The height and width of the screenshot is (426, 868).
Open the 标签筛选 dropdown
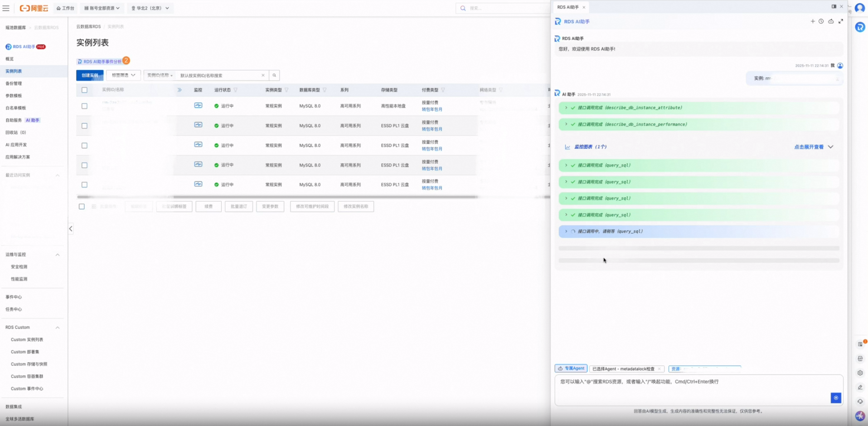point(123,75)
